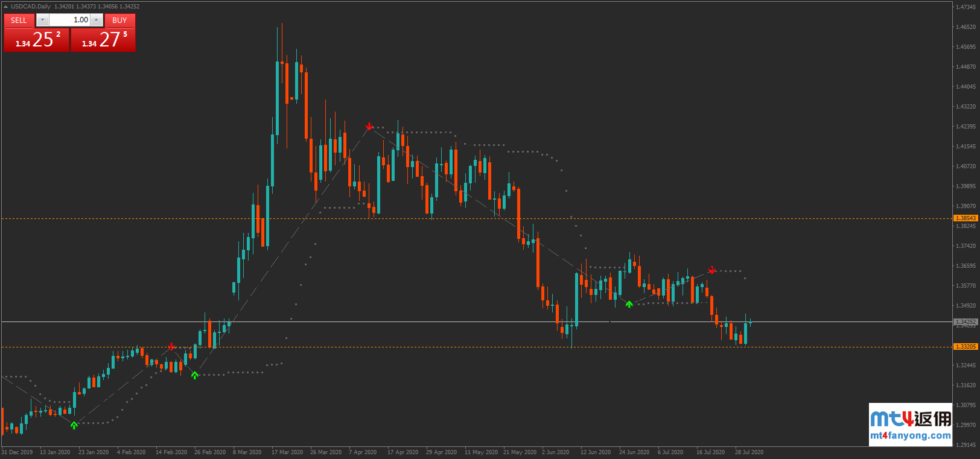Click the green up arrow near 24 Jun 2020
The width and height of the screenshot is (980, 459).
coord(629,304)
